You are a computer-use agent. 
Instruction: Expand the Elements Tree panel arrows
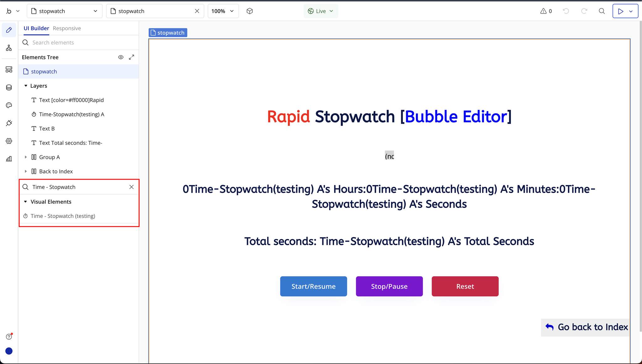tap(132, 57)
